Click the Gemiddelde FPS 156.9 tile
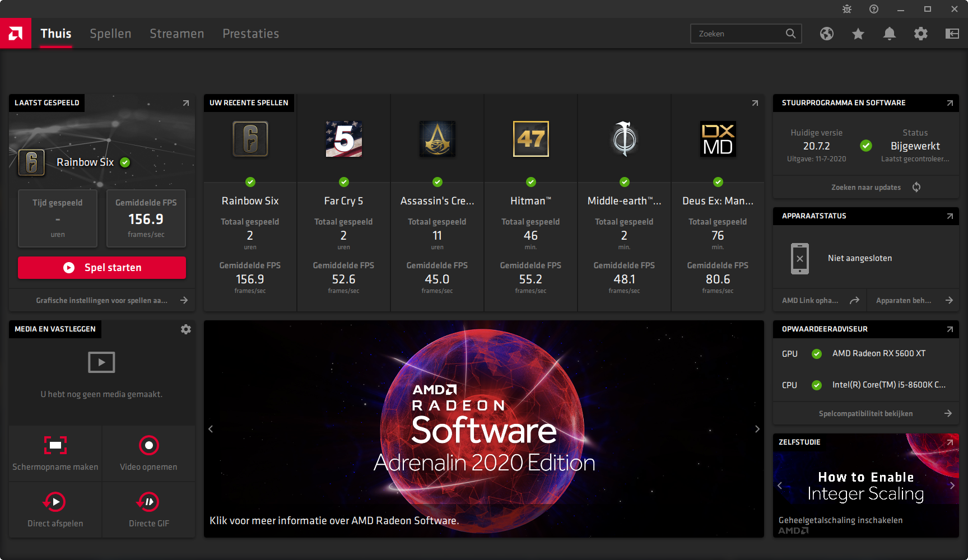Image resolution: width=968 pixels, height=560 pixels. 146,218
